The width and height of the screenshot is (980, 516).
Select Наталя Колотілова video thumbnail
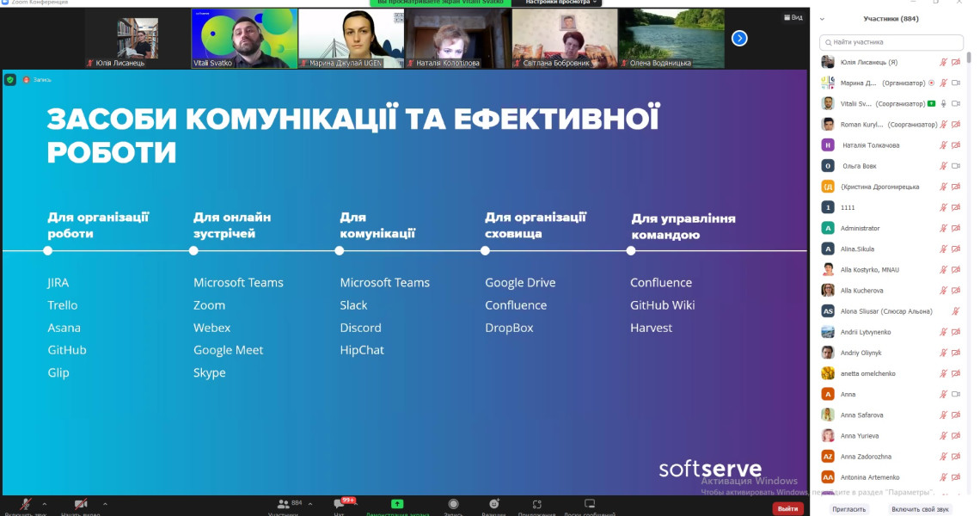(x=458, y=38)
